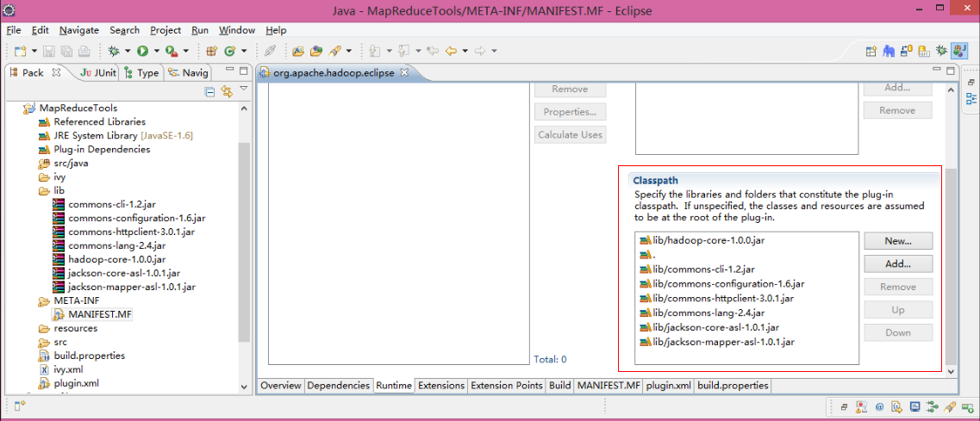This screenshot has width=980, height=421.
Task: Click the New Java Package icon
Action: pyautogui.click(x=211, y=51)
